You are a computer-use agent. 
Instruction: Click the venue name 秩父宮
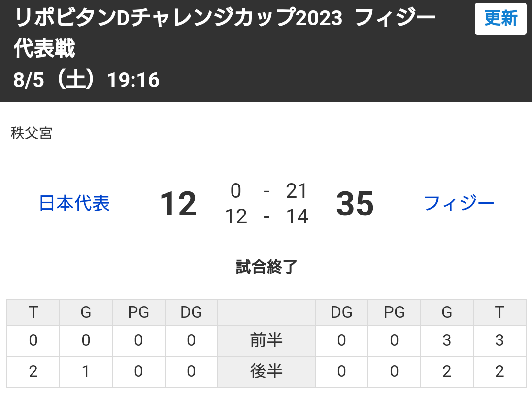(32, 133)
